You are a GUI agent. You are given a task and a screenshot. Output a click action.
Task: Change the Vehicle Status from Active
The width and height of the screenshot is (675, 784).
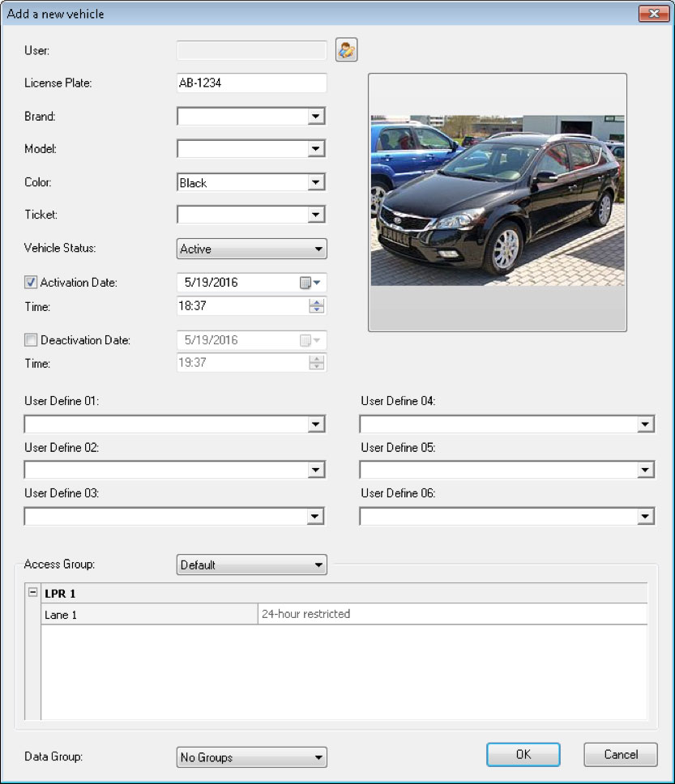[x=251, y=249]
